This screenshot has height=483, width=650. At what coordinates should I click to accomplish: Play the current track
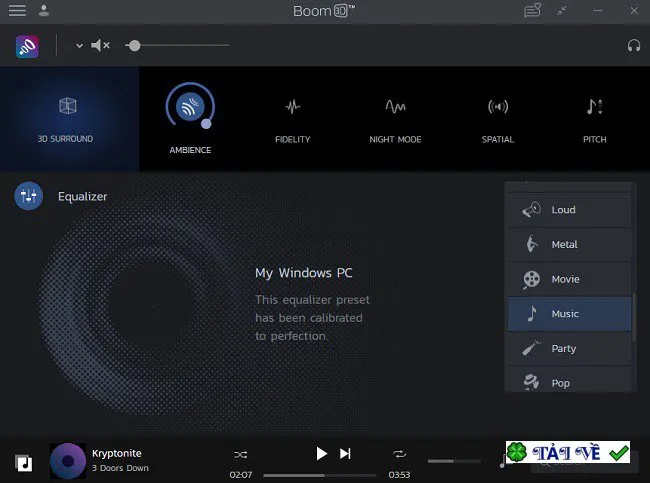pos(321,454)
